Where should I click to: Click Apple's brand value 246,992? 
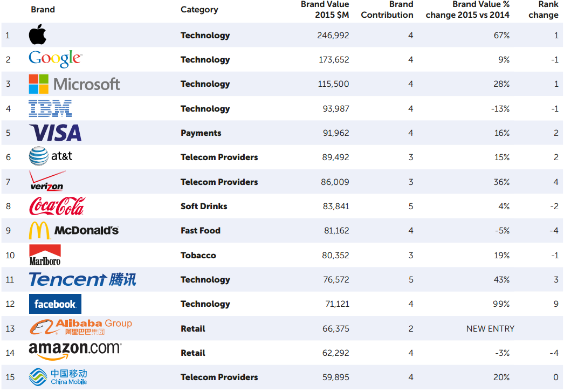click(x=334, y=36)
